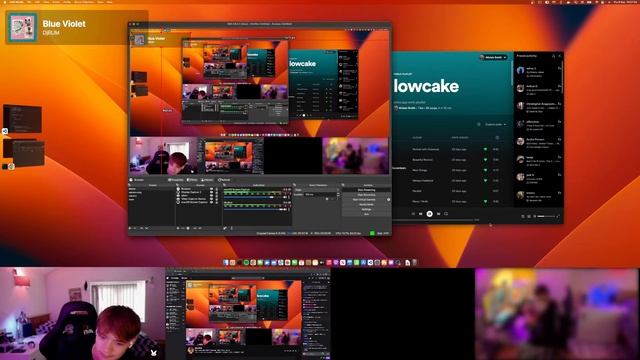This screenshot has width=640, height=360.
Task: Open scene transition type dropdown
Action: click(316, 190)
